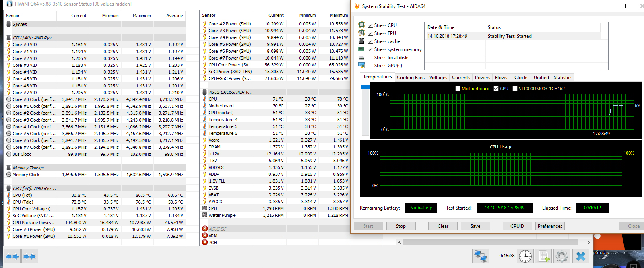Image resolution: width=644 pixels, height=268 pixels.
Task: Click the collapse columns arrows icon in HWiNFO
Action: coord(29,256)
